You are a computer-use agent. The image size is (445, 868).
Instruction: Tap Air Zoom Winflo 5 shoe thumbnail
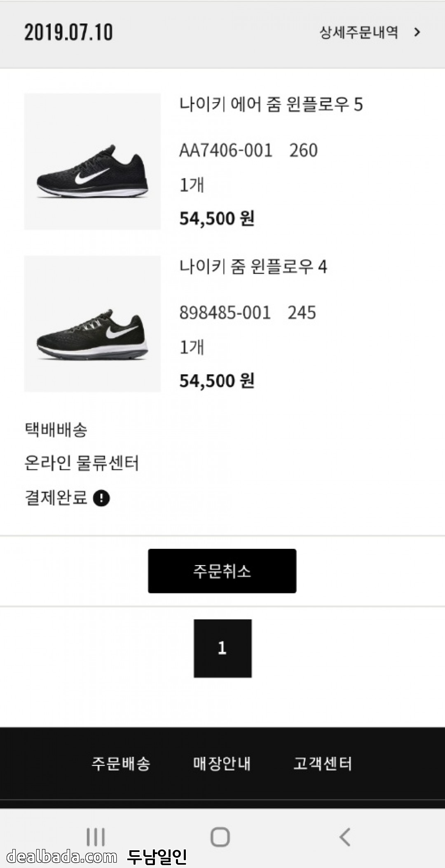92,161
